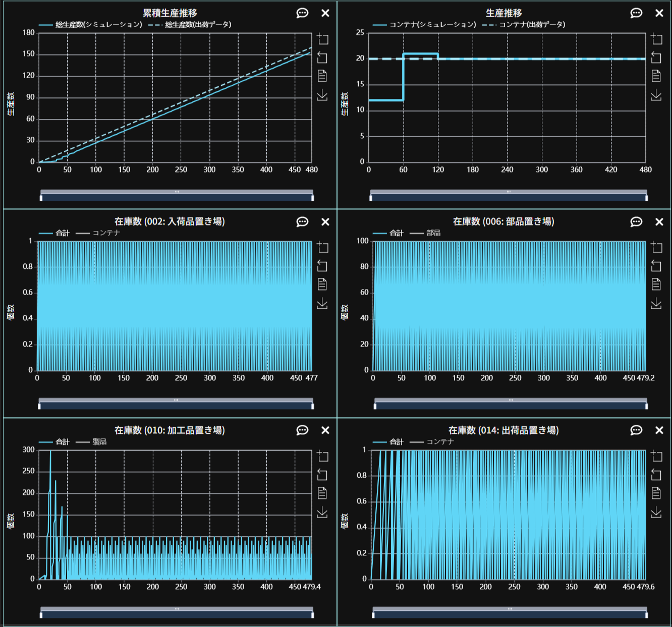The image size is (672, 627).
Task: Toggle 総生産数(シミュレーション) legend series
Action: (91, 25)
